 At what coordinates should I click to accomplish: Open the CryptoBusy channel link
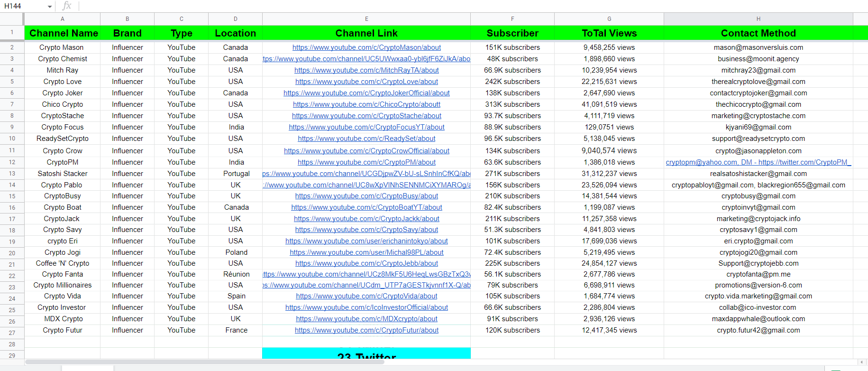[366, 196]
